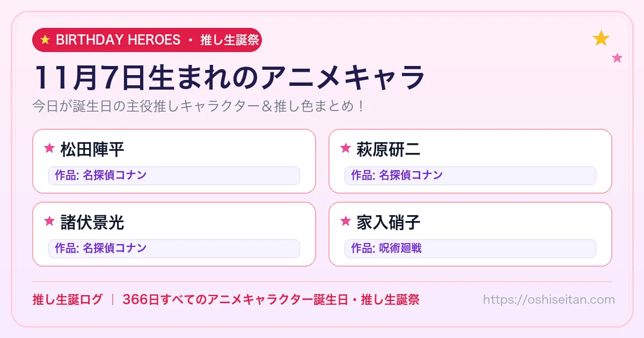Click the pink star beside 松田陣平

49,149
